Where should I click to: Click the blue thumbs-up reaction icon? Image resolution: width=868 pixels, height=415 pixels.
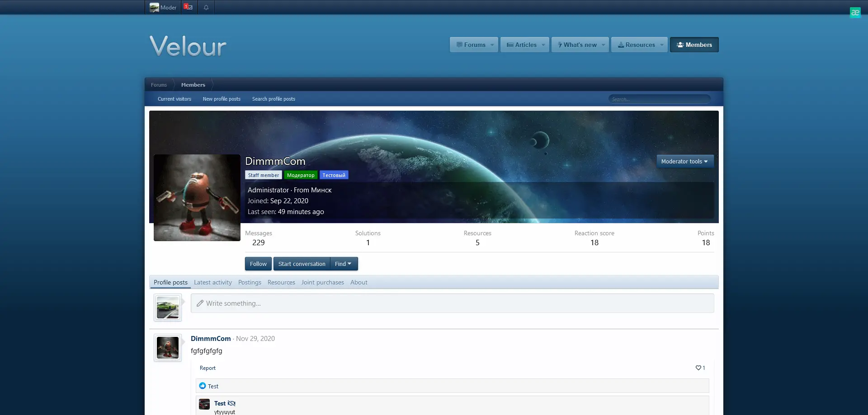click(203, 386)
